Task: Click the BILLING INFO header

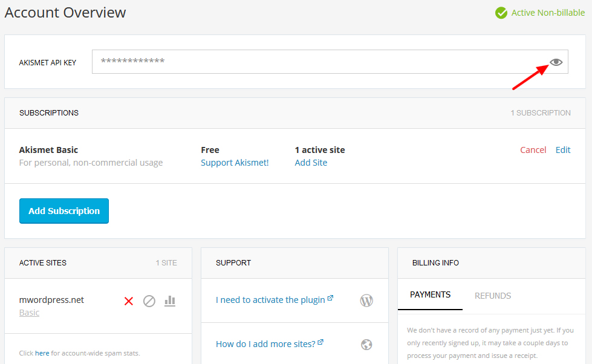Action: 435,263
